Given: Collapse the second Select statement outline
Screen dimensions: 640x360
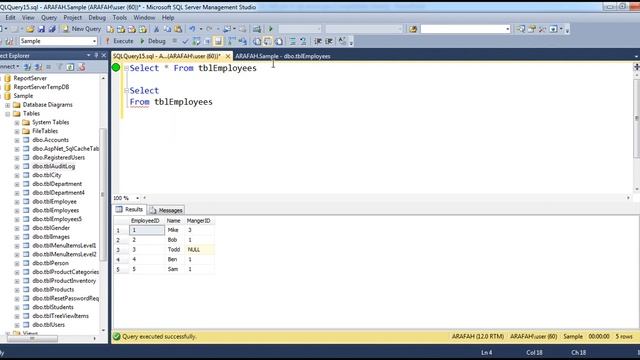Looking at the screenshot, I should tap(126, 91).
